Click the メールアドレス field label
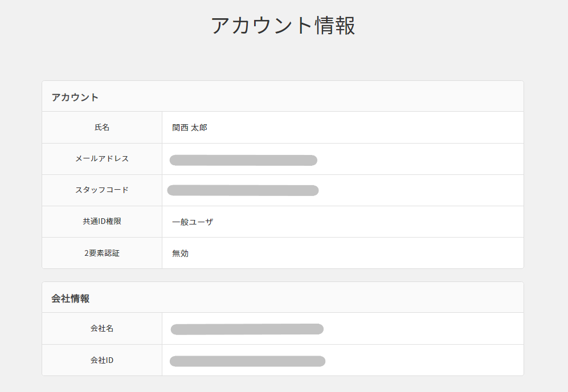 102,159
